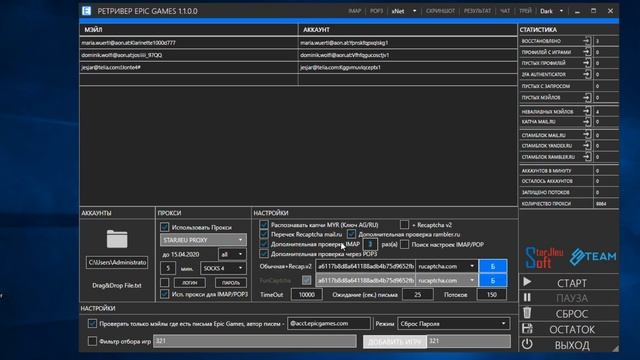The width and height of the screenshot is (640, 360).
Task: Focus the TimeOut field showing 10000
Action: [x=307, y=294]
